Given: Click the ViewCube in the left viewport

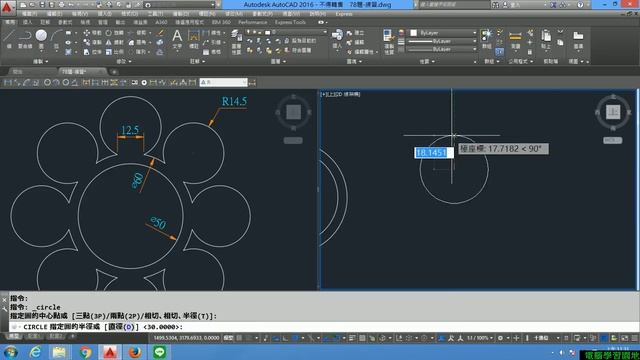Looking at the screenshot, I should pyautogui.click(x=293, y=111).
